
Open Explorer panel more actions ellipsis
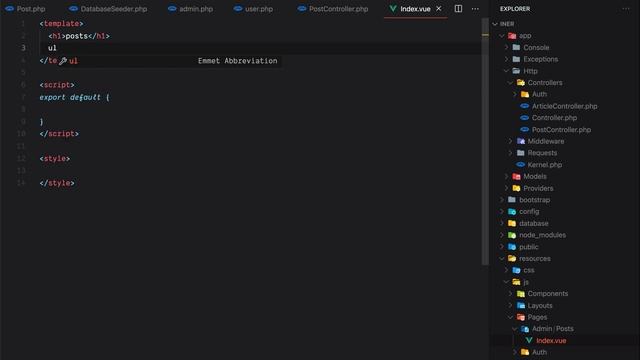626,9
